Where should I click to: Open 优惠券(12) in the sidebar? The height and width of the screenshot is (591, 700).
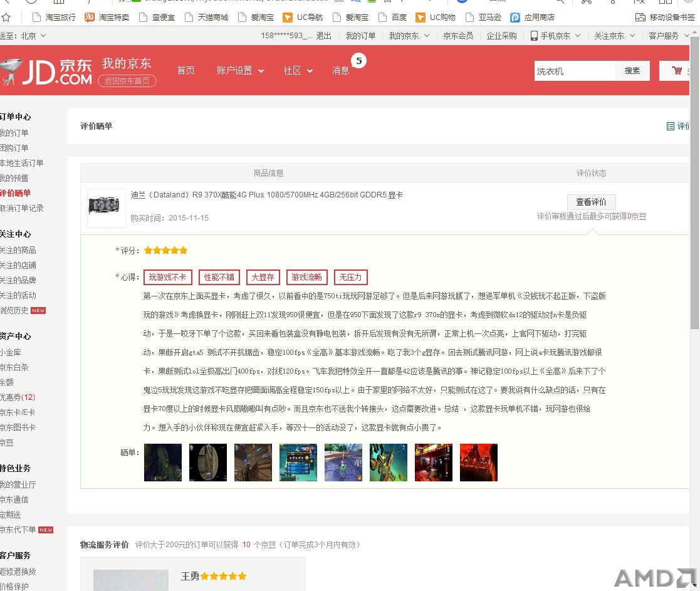tap(18, 397)
